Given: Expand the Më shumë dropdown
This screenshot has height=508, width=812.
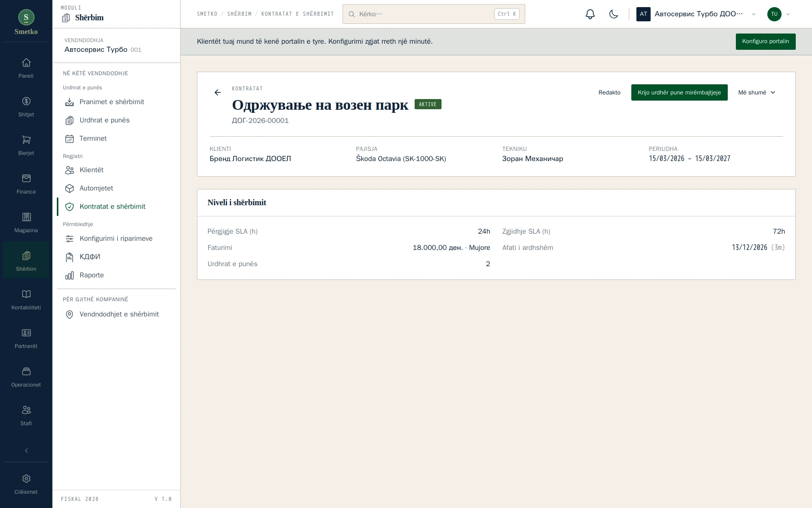Looking at the screenshot, I should (757, 92).
